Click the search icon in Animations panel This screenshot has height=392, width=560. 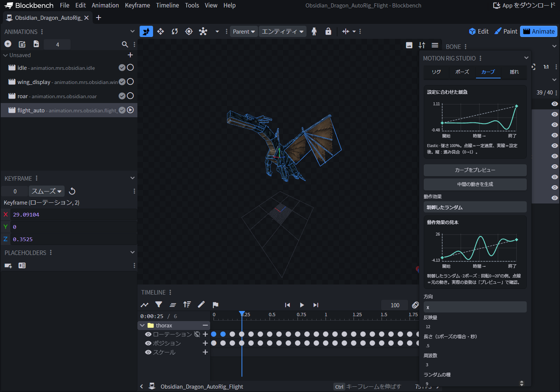coord(125,44)
